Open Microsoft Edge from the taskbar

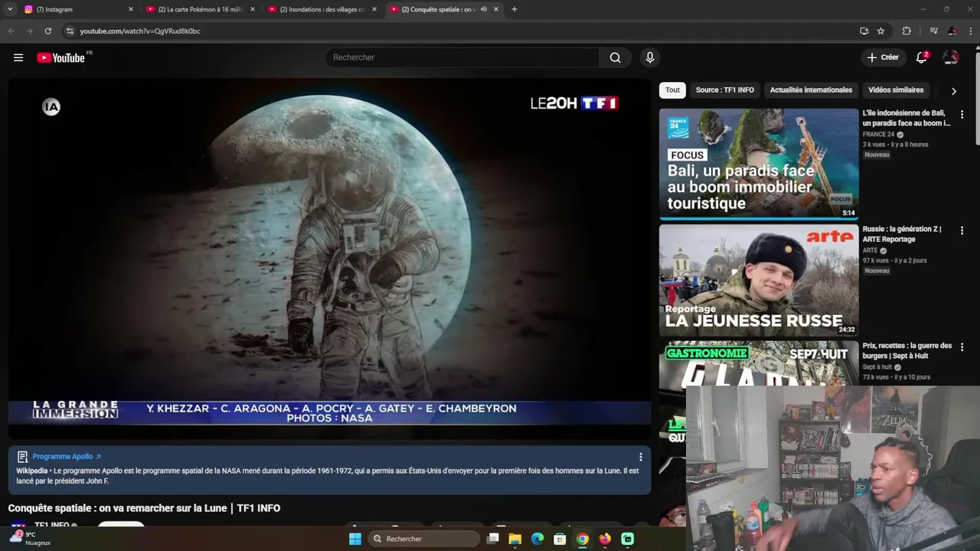tap(537, 539)
